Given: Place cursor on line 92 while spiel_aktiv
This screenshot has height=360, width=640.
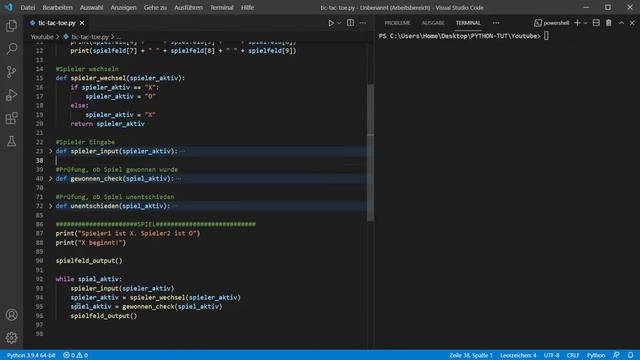Looking at the screenshot, I should pyautogui.click(x=89, y=279).
